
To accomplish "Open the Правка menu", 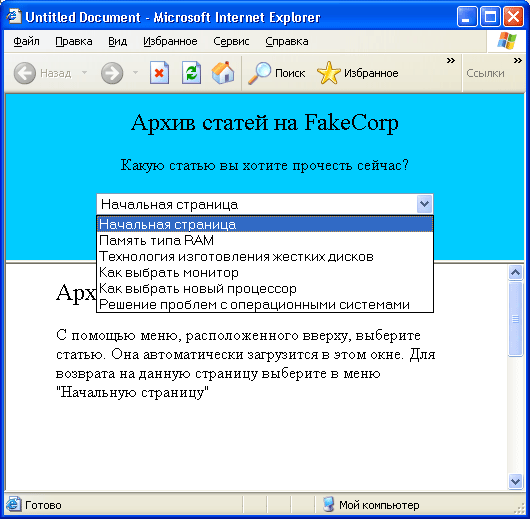I will [74, 41].
